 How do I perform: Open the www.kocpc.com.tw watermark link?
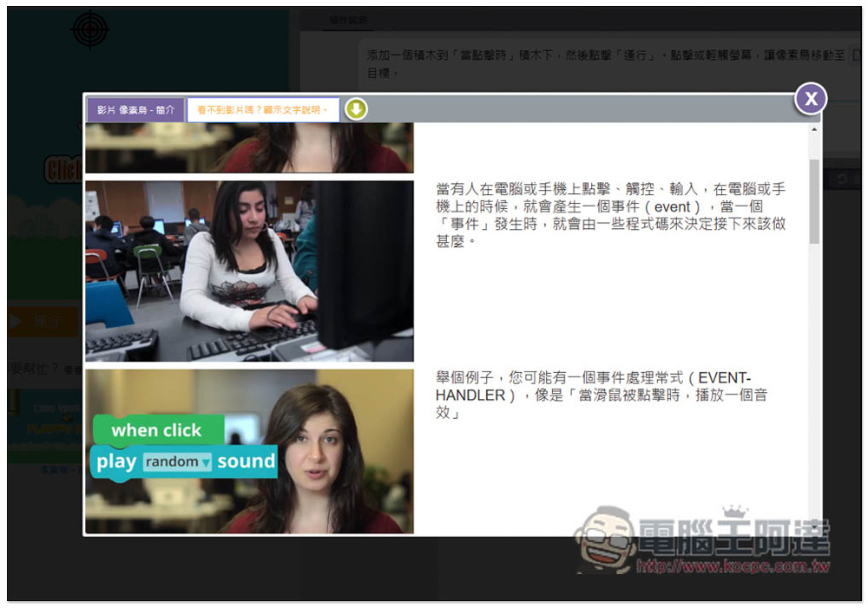[x=733, y=567]
